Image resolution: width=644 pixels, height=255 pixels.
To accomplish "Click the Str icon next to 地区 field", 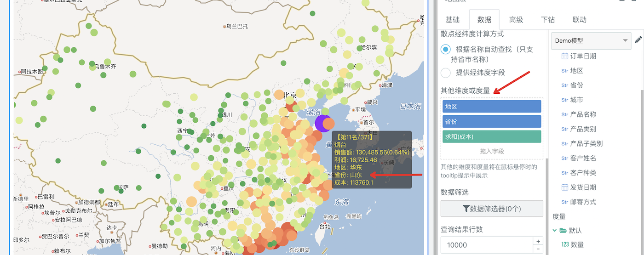I will [565, 71].
